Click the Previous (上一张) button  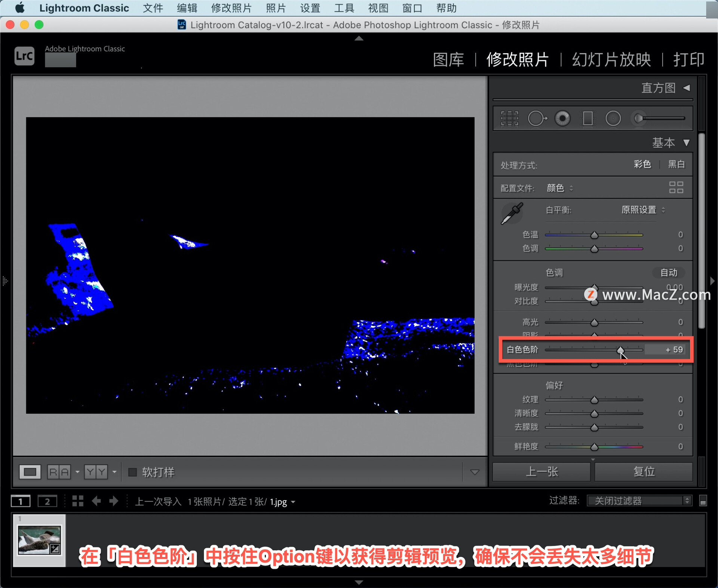coord(541,472)
